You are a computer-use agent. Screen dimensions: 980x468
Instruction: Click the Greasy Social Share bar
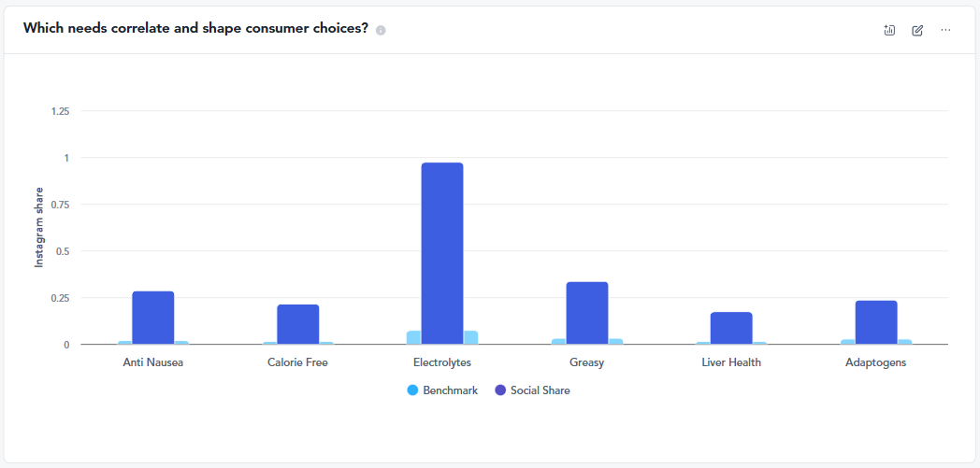click(x=587, y=313)
